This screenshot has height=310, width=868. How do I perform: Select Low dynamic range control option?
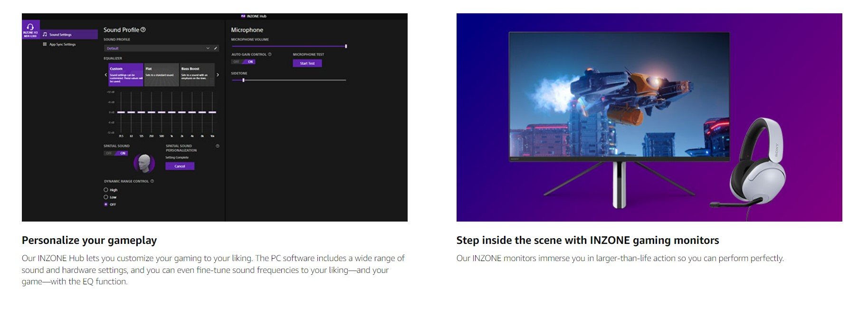point(106,197)
